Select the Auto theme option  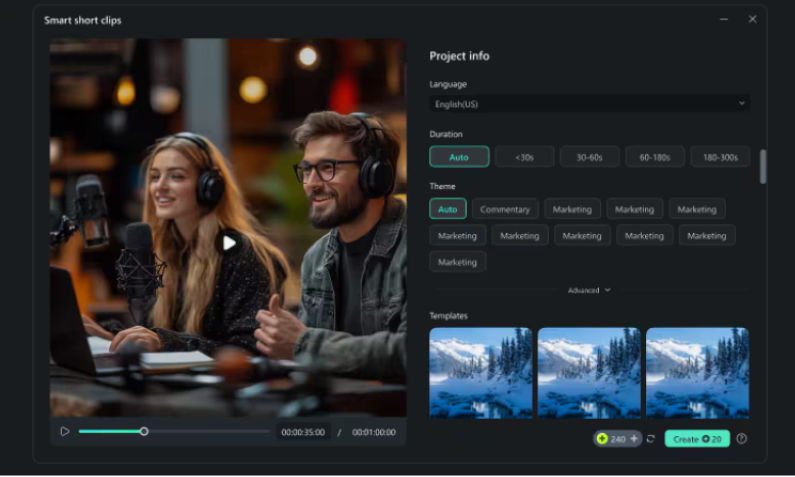click(448, 209)
